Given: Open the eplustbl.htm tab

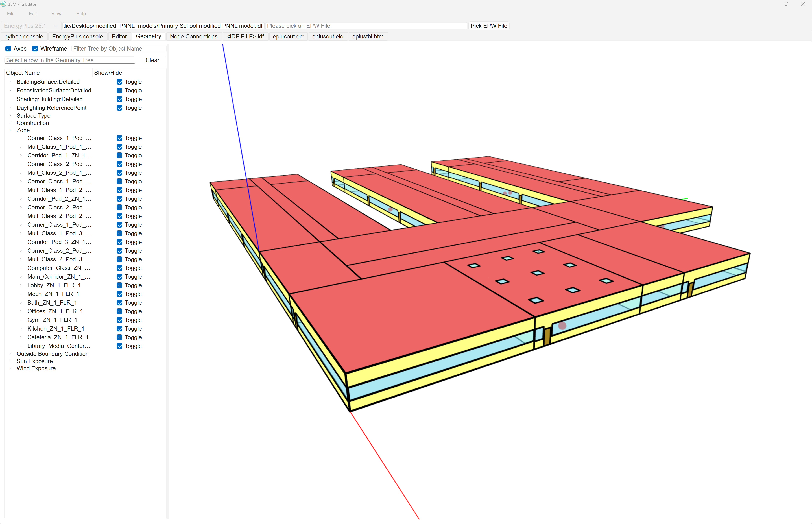Looking at the screenshot, I should [x=368, y=36].
